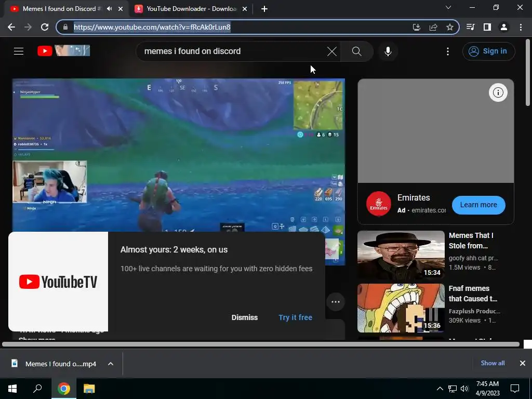Open YouTube settings three-dot menu
This screenshot has width=532, height=399.
click(448, 51)
